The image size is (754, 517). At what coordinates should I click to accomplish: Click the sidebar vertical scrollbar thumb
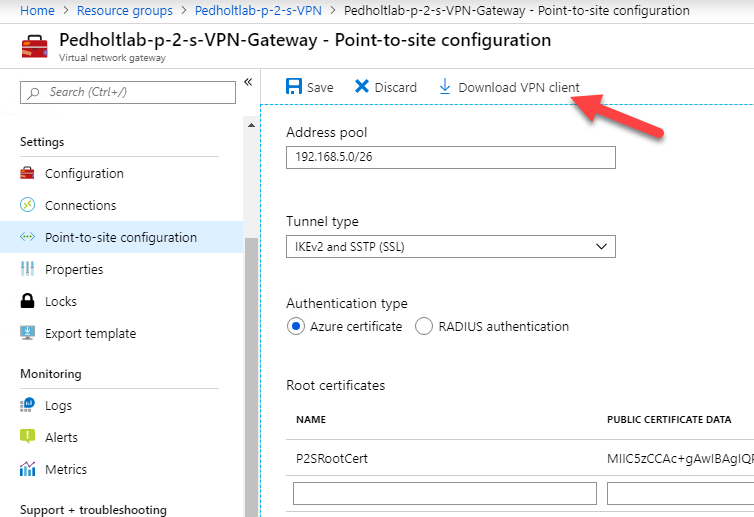point(251,378)
